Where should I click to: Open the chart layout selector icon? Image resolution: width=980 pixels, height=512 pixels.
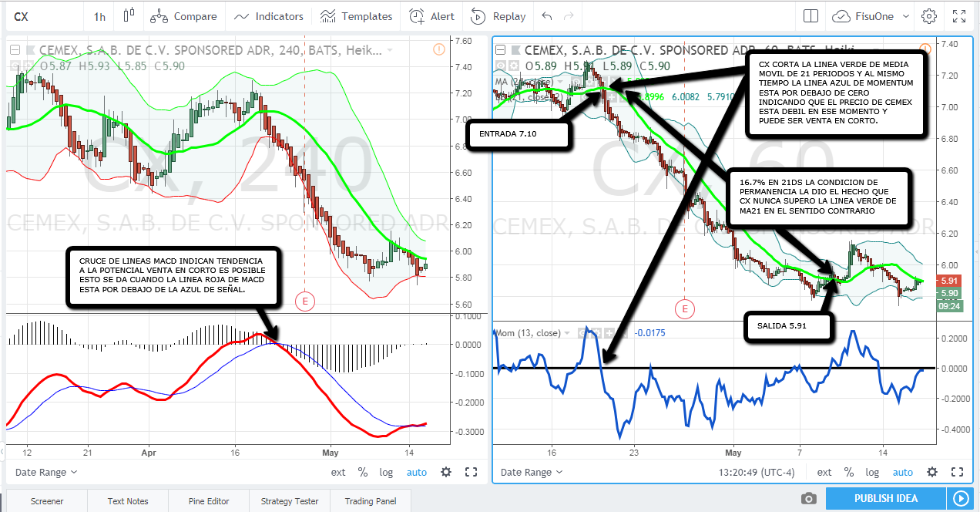811,16
